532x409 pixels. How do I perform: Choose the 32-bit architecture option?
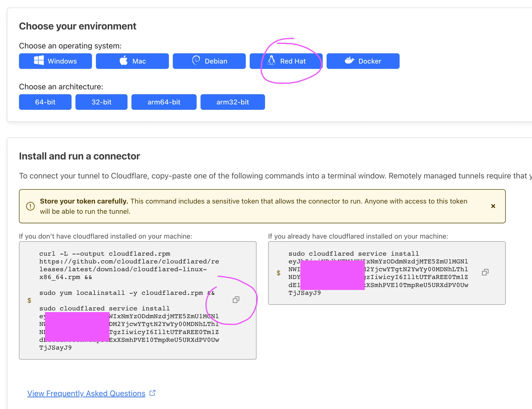coord(101,102)
